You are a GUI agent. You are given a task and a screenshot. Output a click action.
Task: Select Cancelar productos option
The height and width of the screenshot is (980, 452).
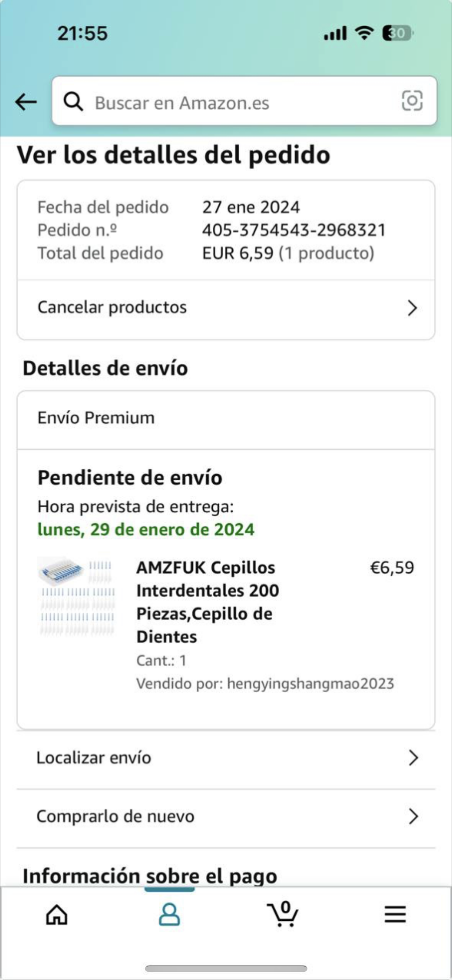click(112, 307)
